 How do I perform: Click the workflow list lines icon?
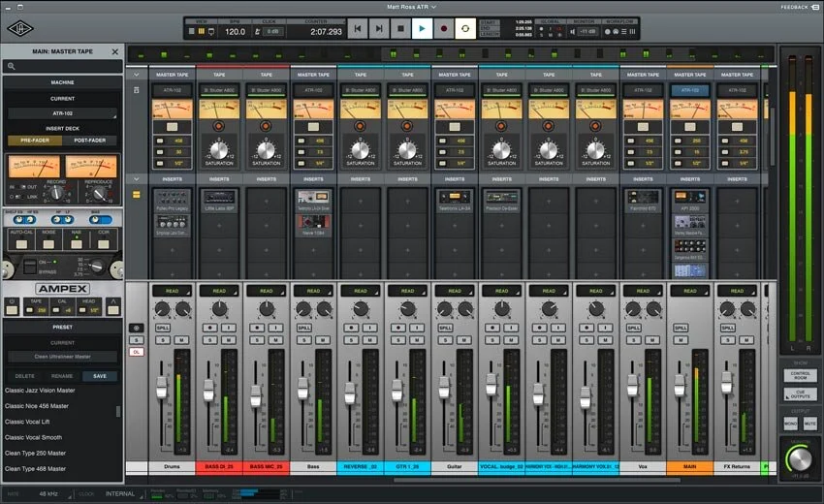click(x=623, y=32)
